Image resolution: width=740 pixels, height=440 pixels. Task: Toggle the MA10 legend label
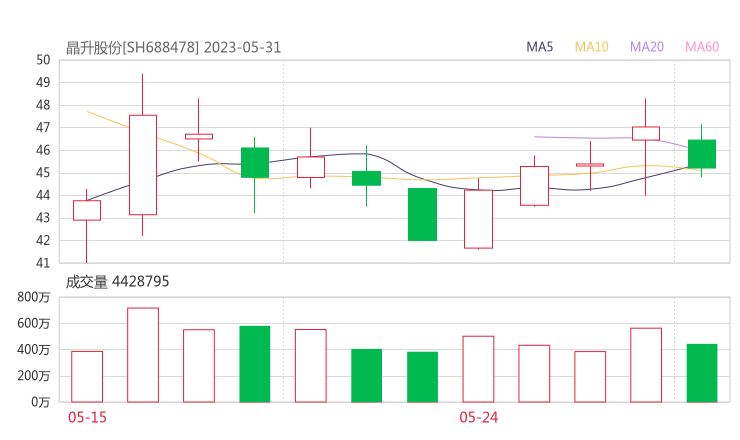click(591, 47)
